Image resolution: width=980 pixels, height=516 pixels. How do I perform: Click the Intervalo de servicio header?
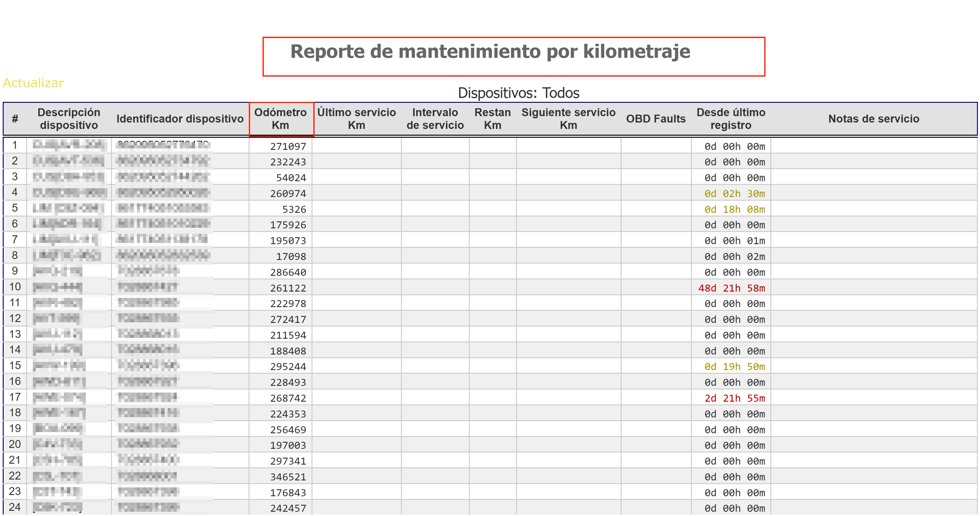click(435, 119)
